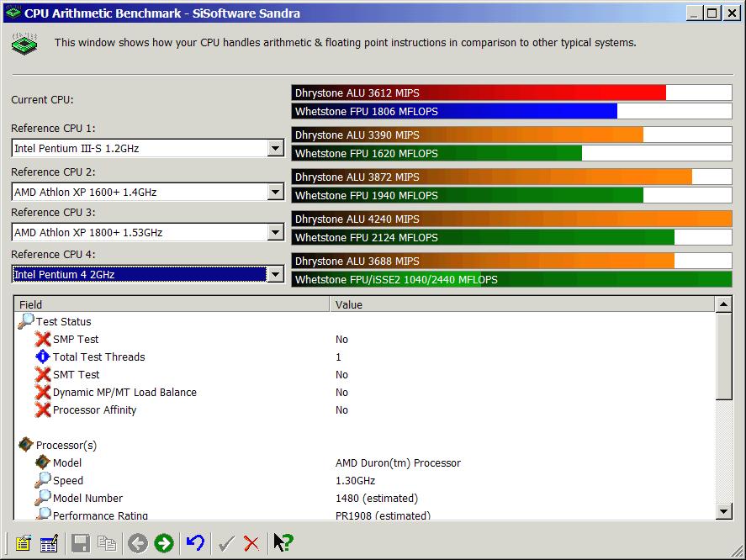Open the Reference CPU 1 dropdown arrow
The width and height of the screenshot is (746, 560).
(x=276, y=149)
